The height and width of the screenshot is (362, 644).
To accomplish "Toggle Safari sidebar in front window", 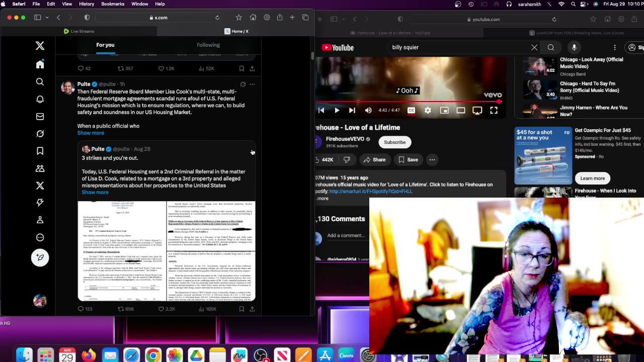I will 37,18.
